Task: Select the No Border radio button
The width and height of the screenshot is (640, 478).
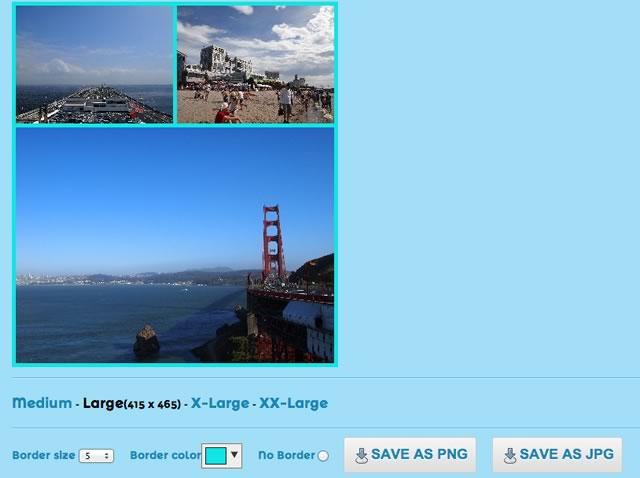Action: point(323,456)
